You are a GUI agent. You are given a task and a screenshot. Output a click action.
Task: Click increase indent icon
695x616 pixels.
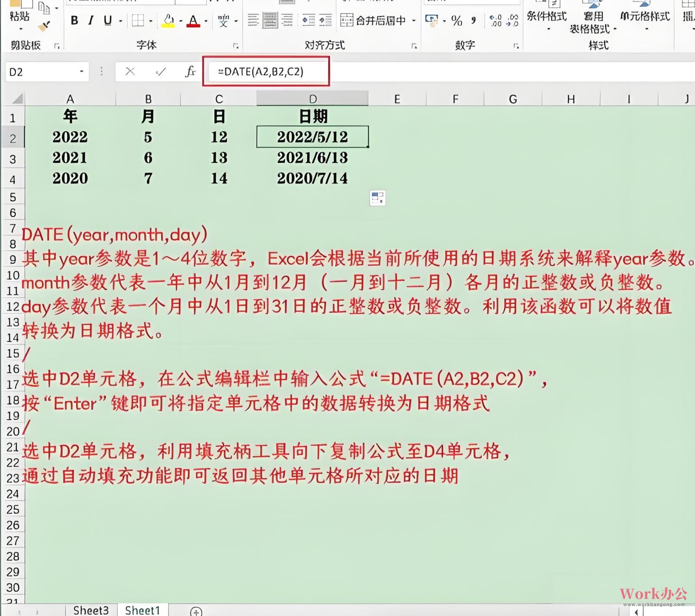coord(325,20)
